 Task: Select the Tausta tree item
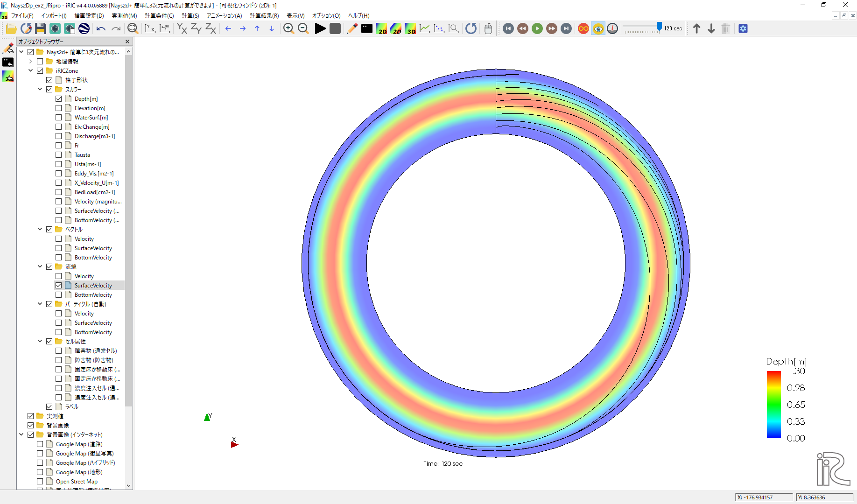(82, 155)
